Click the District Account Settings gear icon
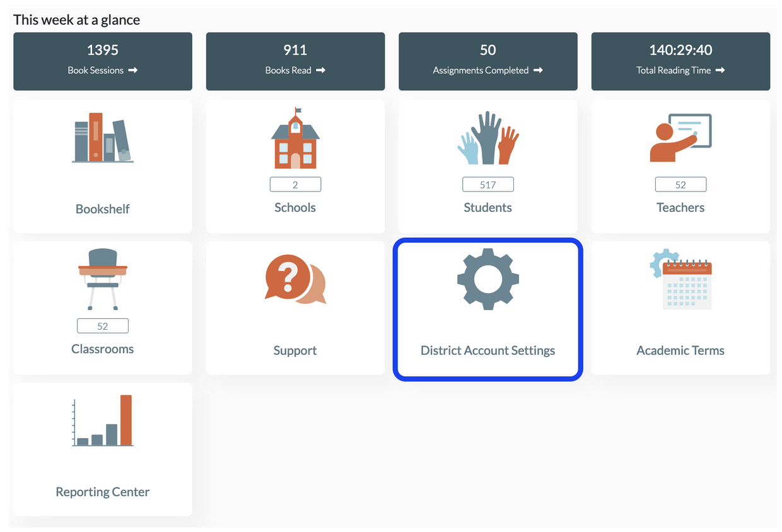 pos(487,279)
